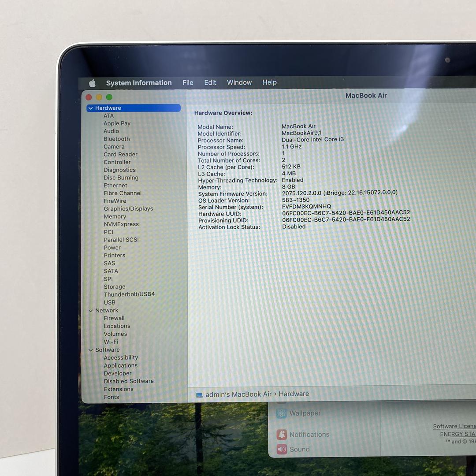This screenshot has width=476, height=476.
Task: Select Card Reader in the sidebar
Action: [120, 154]
